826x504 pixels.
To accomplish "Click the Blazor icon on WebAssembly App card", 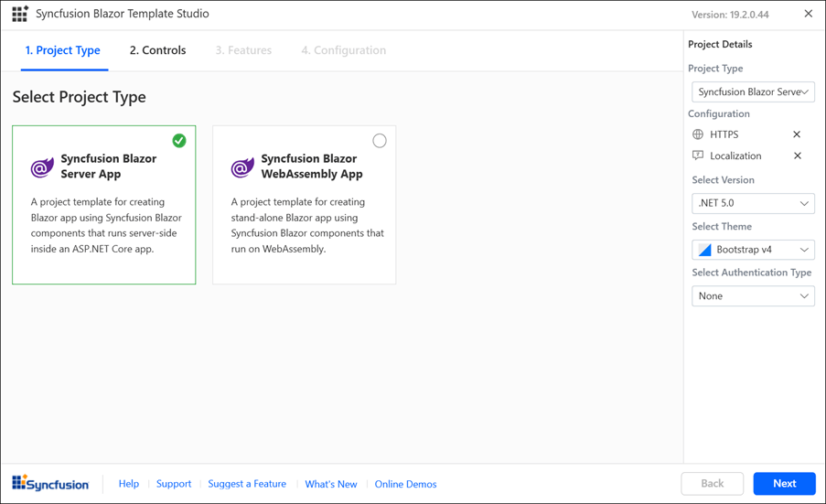I will pos(242,167).
